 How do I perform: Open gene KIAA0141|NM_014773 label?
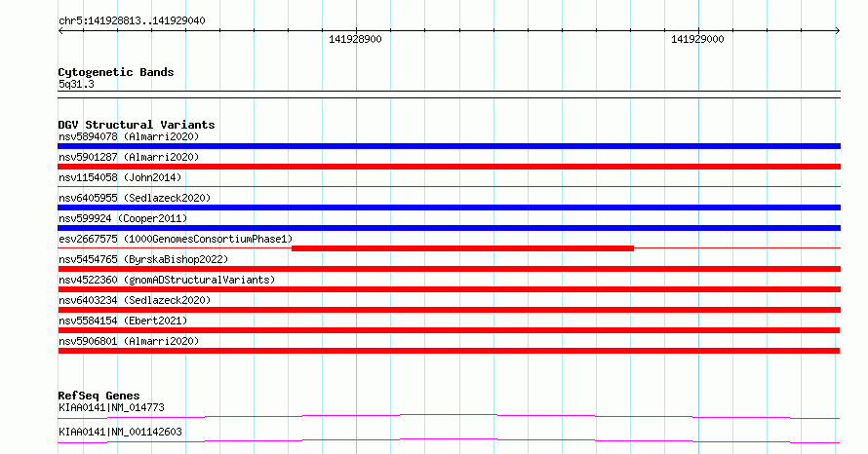pos(111,407)
